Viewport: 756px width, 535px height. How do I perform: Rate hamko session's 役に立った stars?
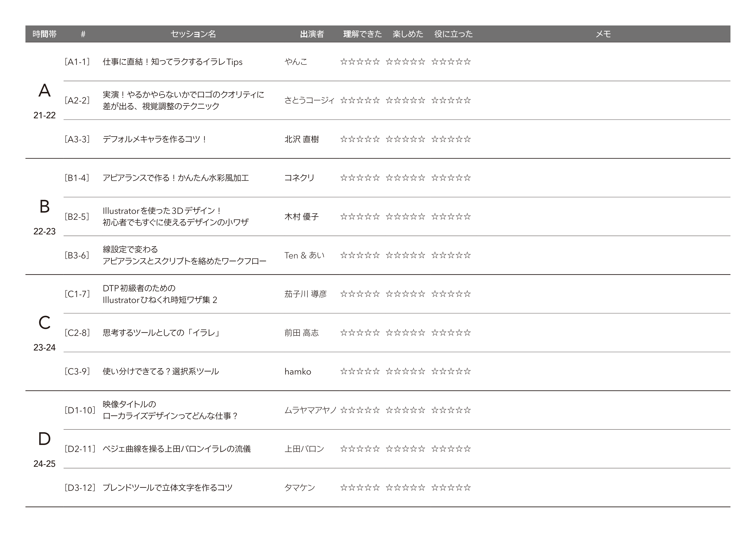click(x=451, y=371)
